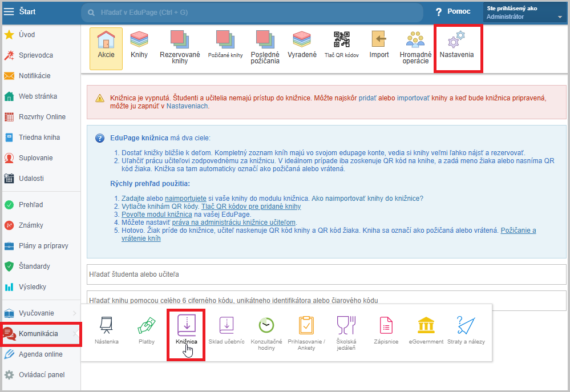Open Agenda online in the sidebar
The image size is (570, 392).
(42, 354)
